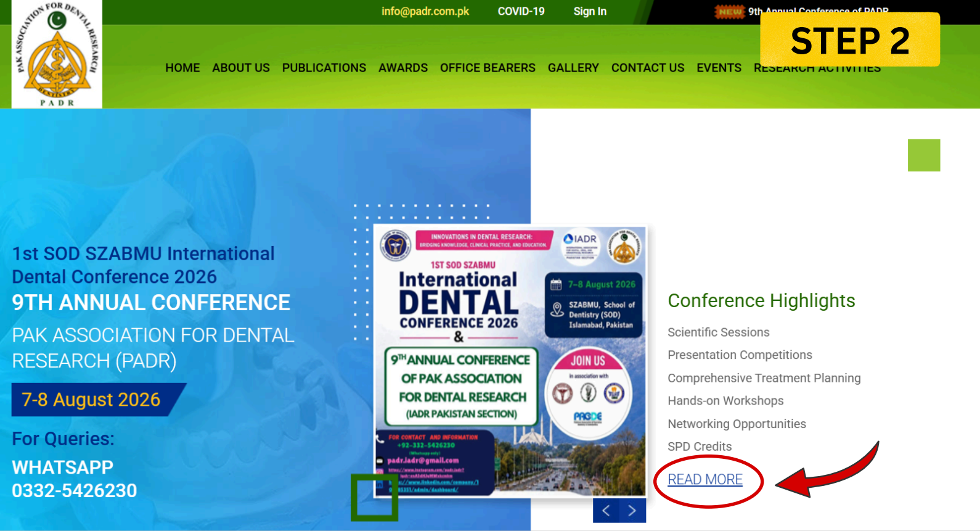This screenshot has width=980, height=531.
Task: Go to OFFICE BEARERS page
Action: pyautogui.click(x=488, y=68)
